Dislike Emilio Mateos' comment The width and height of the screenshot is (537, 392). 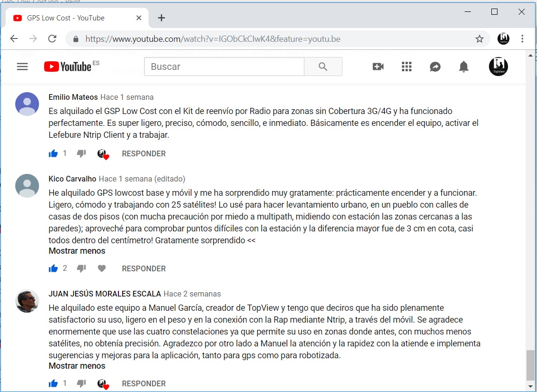pos(81,153)
